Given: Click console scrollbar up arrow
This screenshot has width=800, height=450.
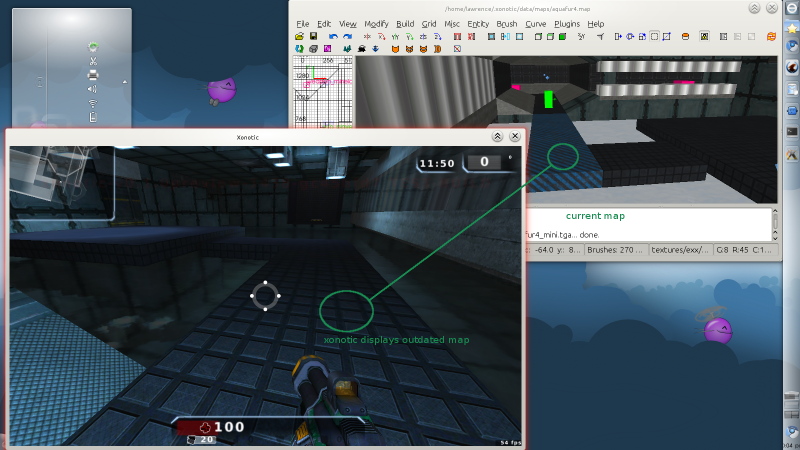Looking at the screenshot, I should [x=775, y=211].
